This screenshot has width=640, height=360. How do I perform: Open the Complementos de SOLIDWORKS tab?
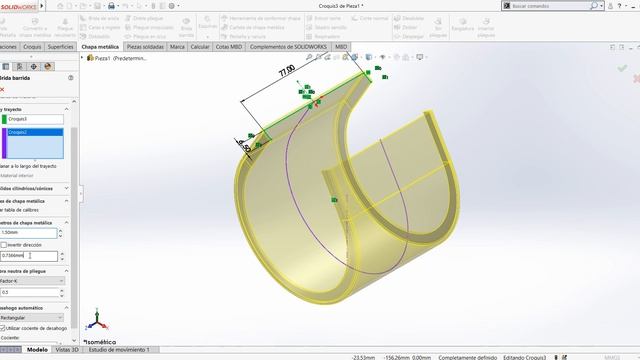[x=288, y=47]
